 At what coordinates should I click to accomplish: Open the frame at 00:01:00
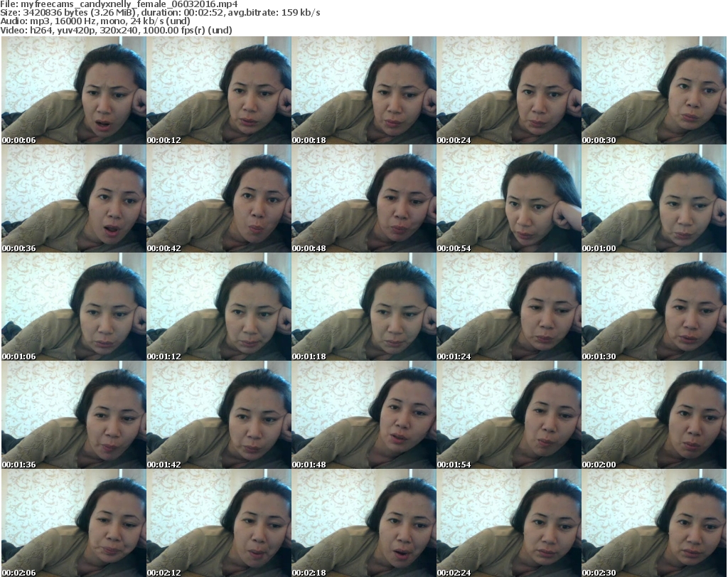click(654, 199)
